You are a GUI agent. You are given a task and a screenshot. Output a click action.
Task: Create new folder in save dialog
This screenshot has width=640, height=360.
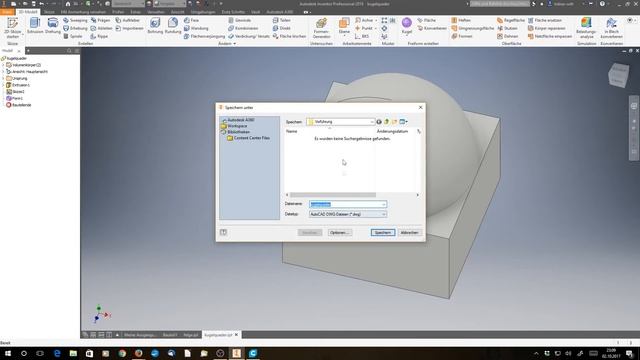pyautogui.click(x=394, y=122)
